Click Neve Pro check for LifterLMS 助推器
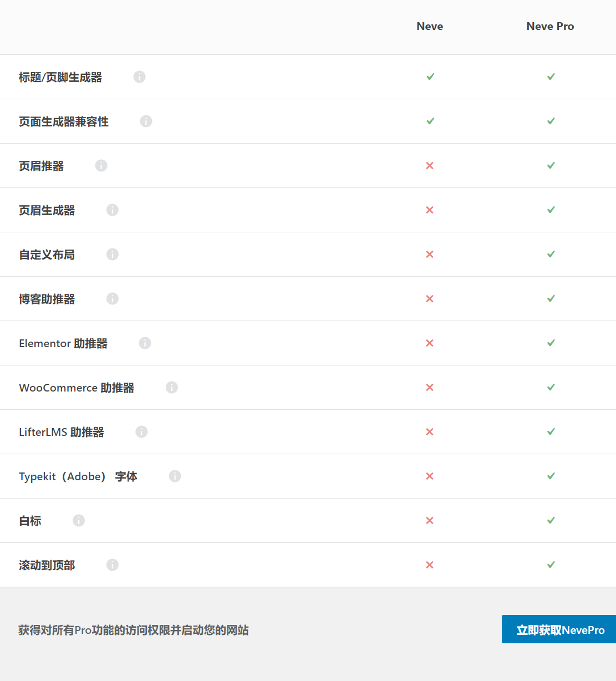This screenshot has width=616, height=681. [551, 431]
